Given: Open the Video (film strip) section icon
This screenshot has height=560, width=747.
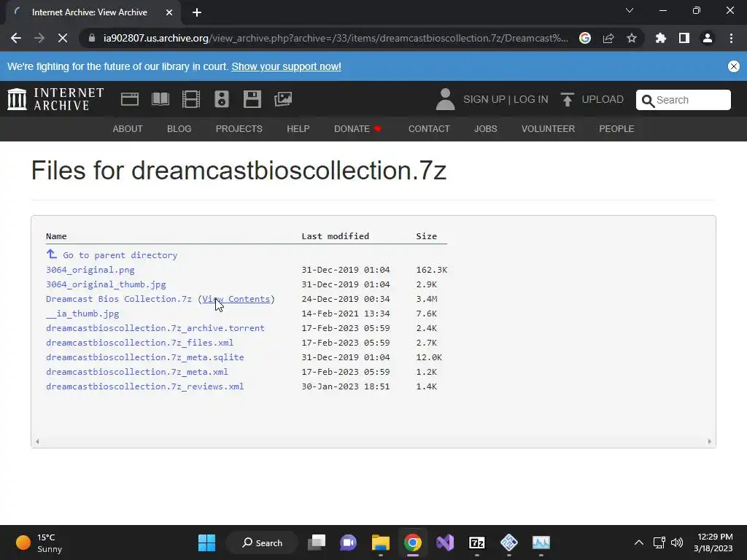Looking at the screenshot, I should (x=191, y=99).
